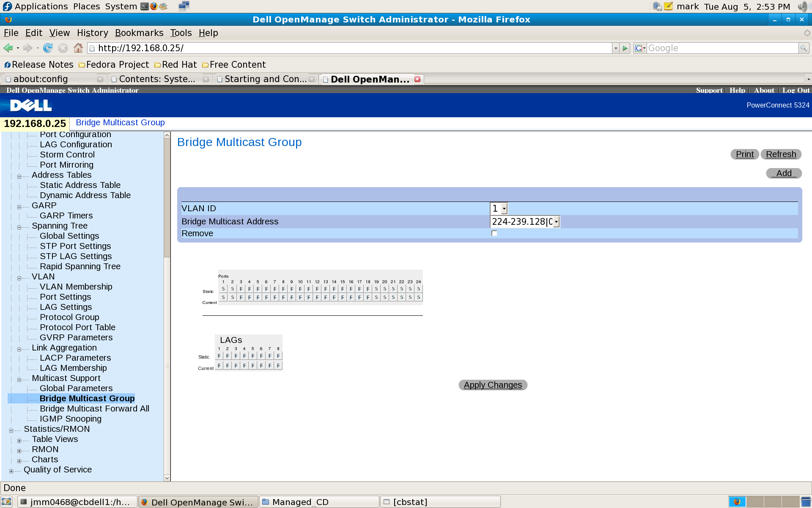Viewport: 812px width, 508px height.
Task: Open the Bookmarks menu
Action: click(x=139, y=33)
